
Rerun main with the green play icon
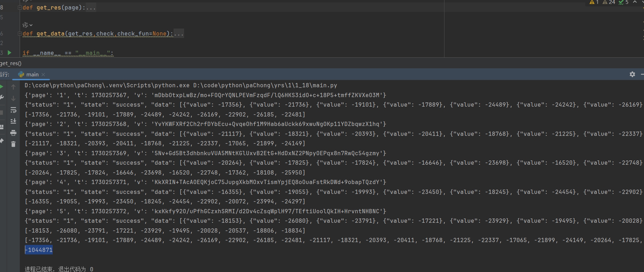1,87
